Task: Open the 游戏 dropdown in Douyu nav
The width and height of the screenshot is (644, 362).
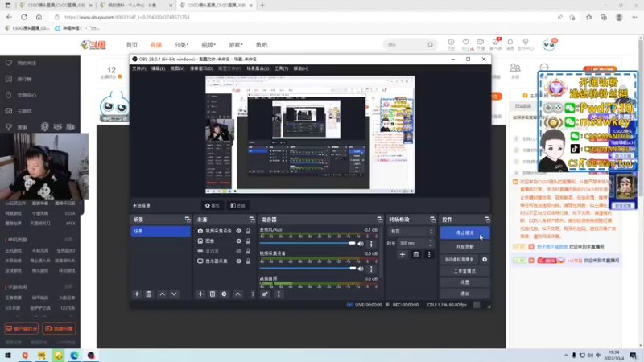Action: tap(235, 45)
